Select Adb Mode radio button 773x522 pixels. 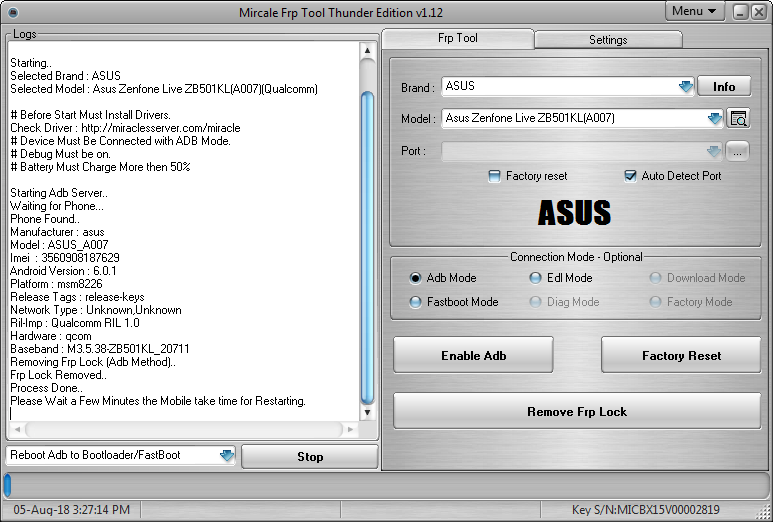click(x=415, y=278)
